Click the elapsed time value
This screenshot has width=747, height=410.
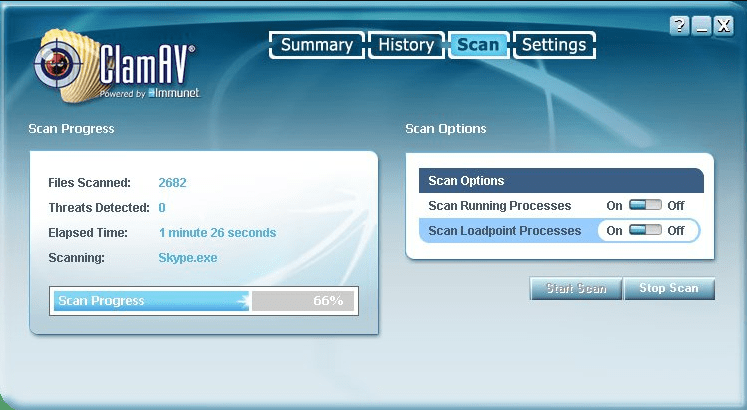click(x=217, y=233)
